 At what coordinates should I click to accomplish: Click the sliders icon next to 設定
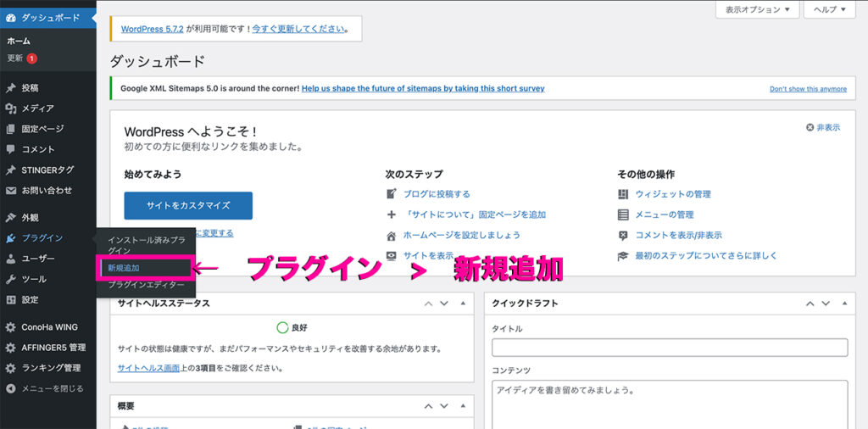[x=10, y=299]
